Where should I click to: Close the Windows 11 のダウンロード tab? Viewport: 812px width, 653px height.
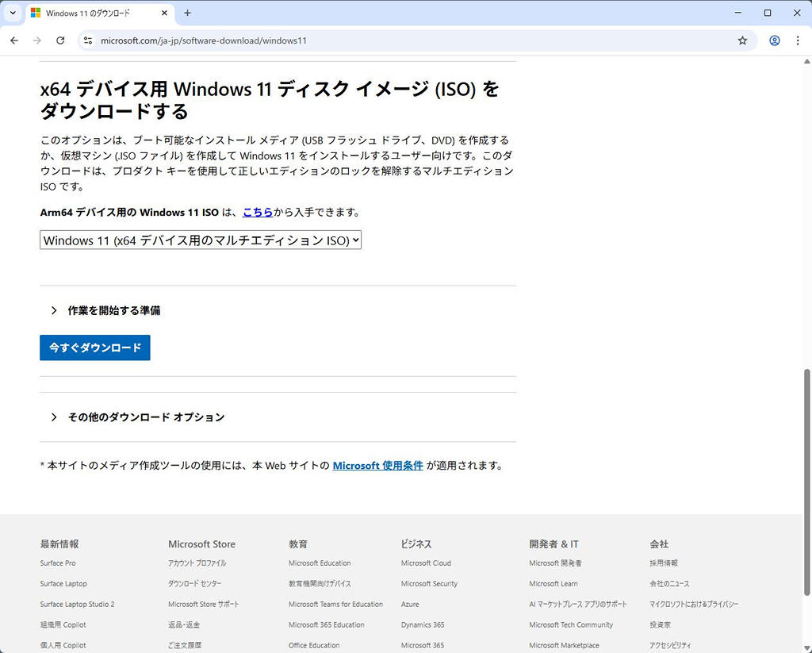coord(164,13)
